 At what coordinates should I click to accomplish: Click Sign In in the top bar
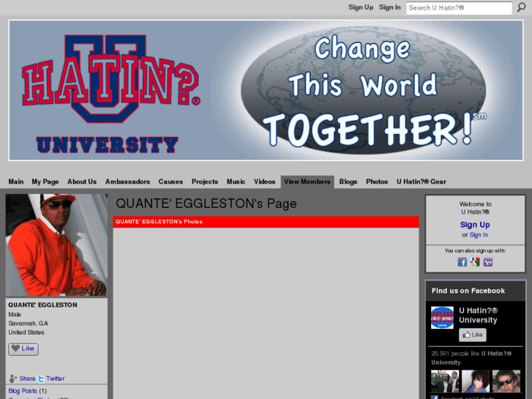tap(390, 7)
